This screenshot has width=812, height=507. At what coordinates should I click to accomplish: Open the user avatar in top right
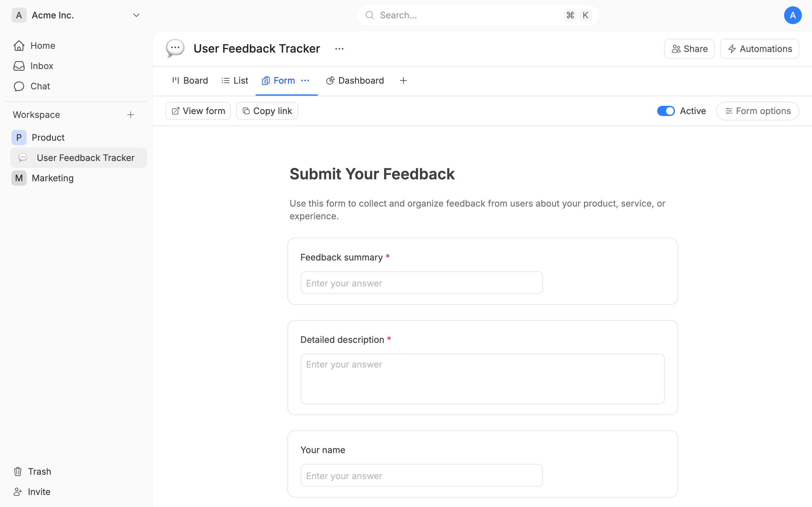pyautogui.click(x=793, y=16)
